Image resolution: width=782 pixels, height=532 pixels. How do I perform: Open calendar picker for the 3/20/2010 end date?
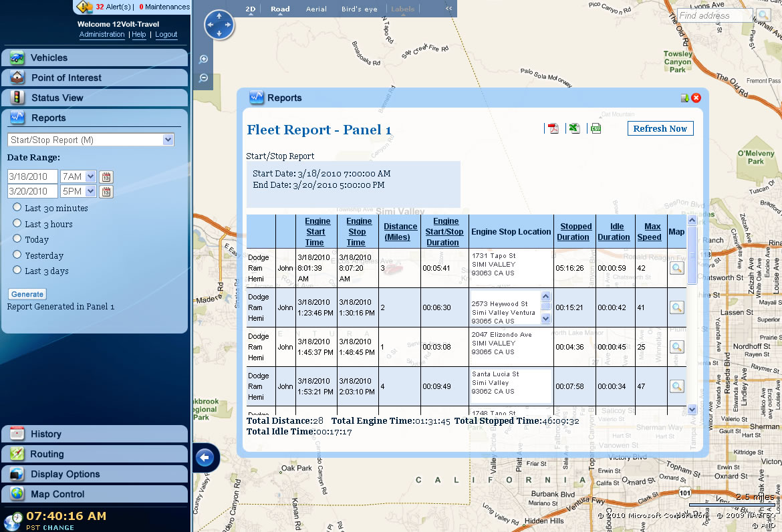pyautogui.click(x=106, y=191)
